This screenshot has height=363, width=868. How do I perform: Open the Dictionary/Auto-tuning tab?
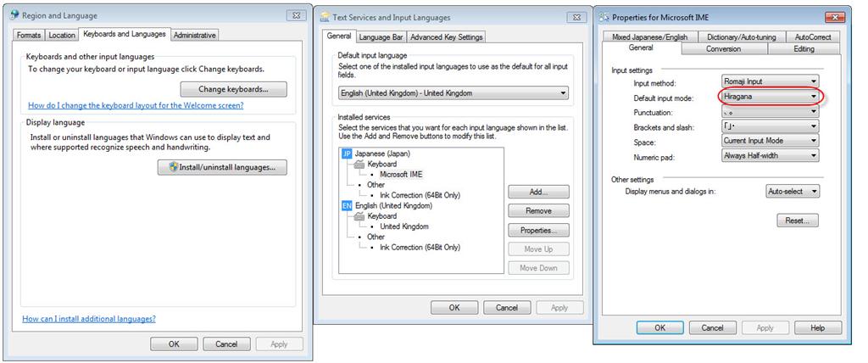pos(741,37)
